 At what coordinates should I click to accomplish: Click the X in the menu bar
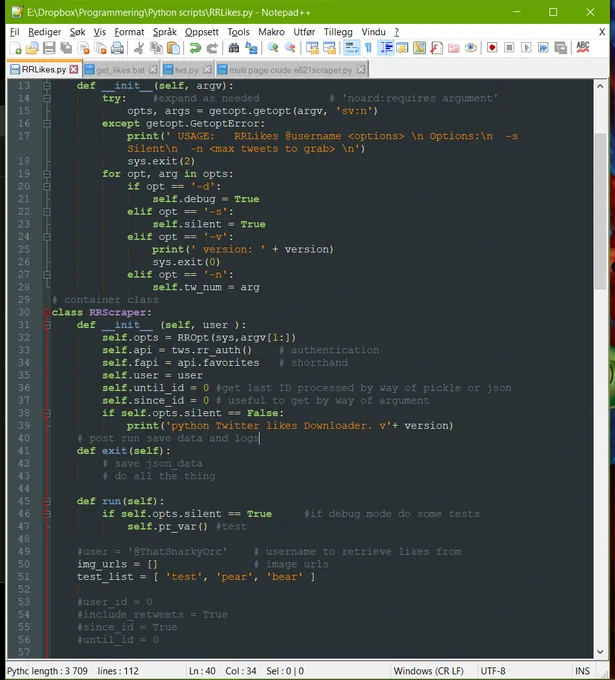click(602, 32)
